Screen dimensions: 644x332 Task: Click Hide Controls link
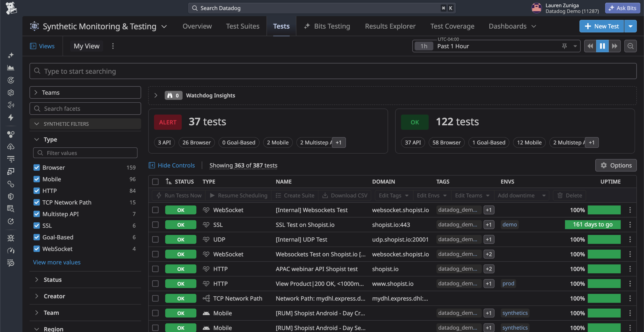(x=172, y=165)
